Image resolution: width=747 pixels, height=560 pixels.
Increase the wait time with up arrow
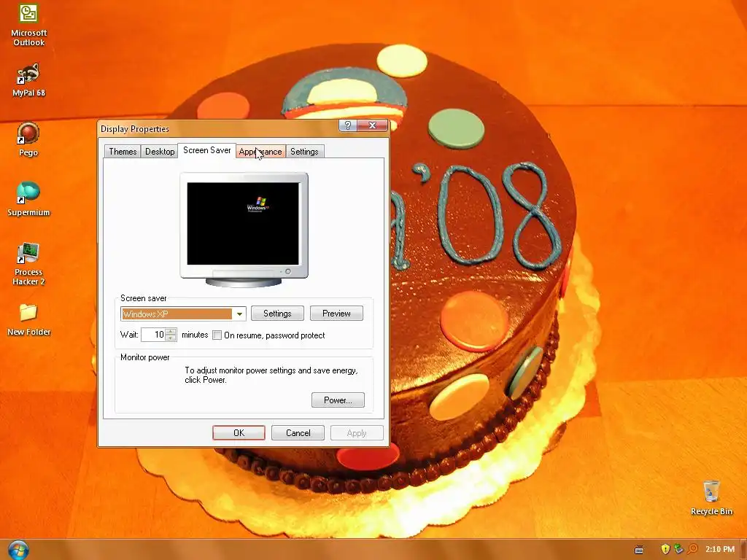click(x=171, y=332)
